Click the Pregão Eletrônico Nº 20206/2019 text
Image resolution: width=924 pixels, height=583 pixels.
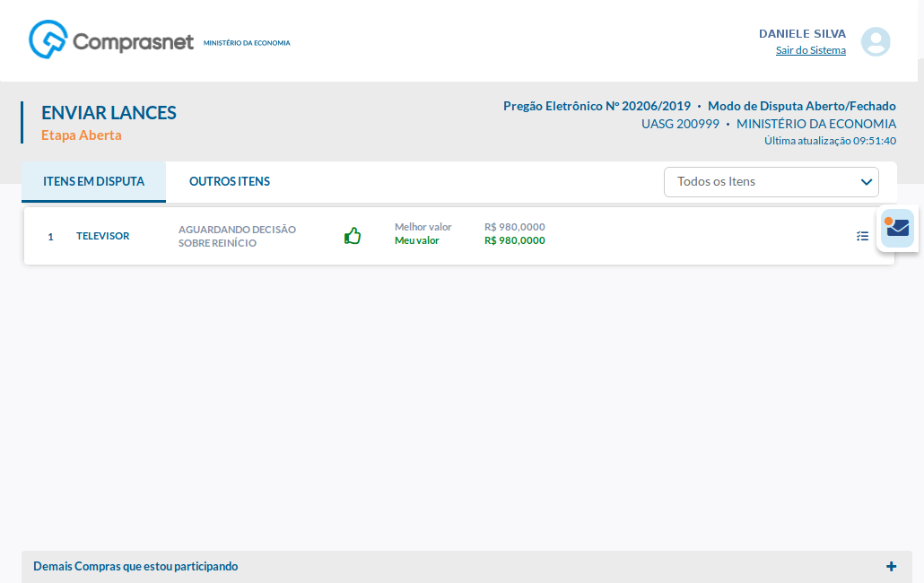(597, 106)
